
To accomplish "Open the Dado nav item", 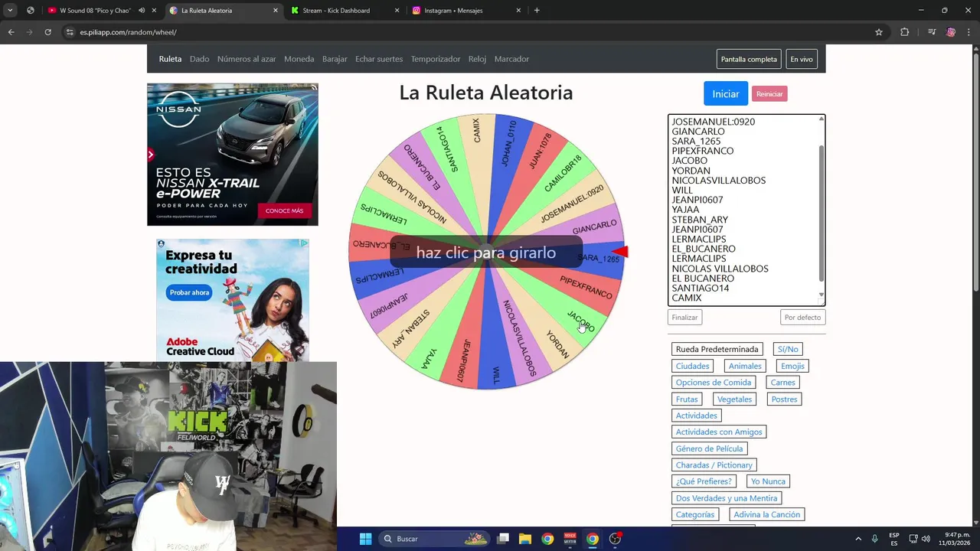I will tap(199, 59).
